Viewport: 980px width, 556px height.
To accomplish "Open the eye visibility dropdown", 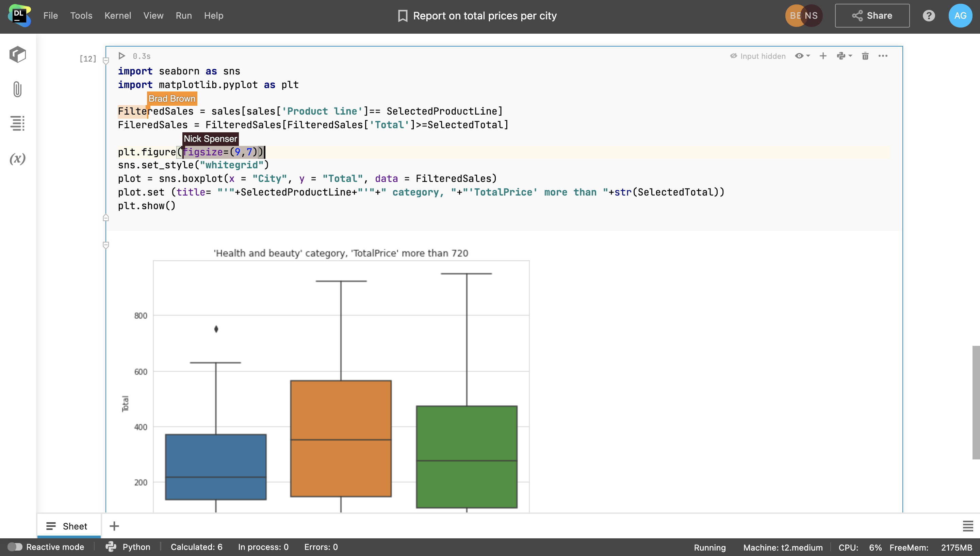I will click(x=802, y=56).
